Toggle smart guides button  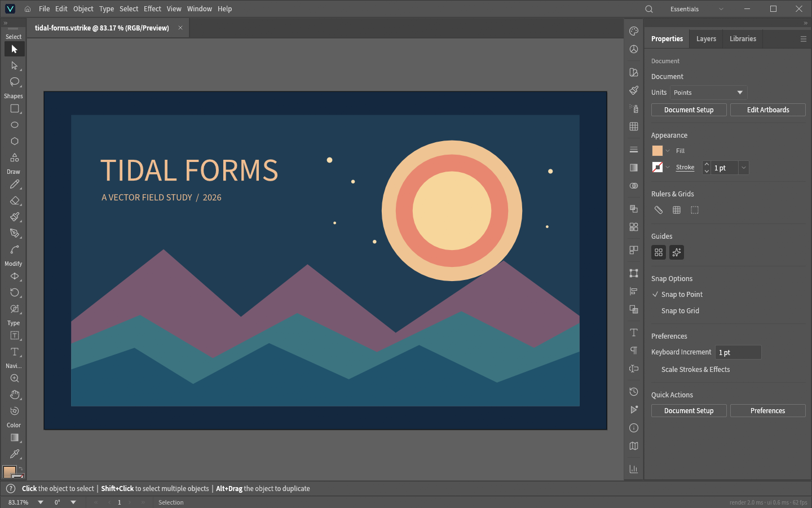[677, 252]
